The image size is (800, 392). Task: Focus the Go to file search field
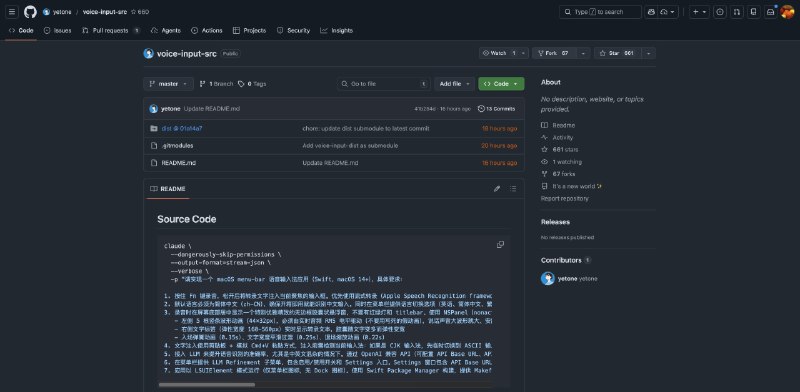[x=384, y=84]
